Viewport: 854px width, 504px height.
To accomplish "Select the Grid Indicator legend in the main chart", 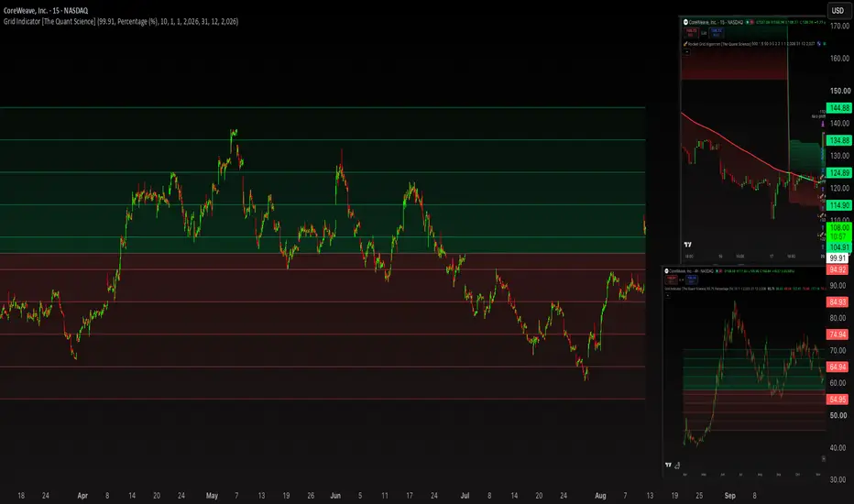I will 120,22.
